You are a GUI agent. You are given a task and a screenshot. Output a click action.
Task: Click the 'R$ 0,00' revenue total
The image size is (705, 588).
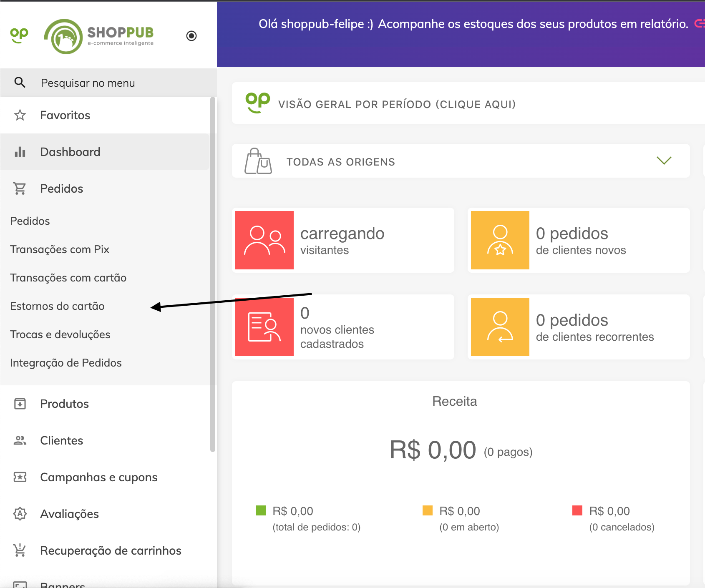click(433, 450)
